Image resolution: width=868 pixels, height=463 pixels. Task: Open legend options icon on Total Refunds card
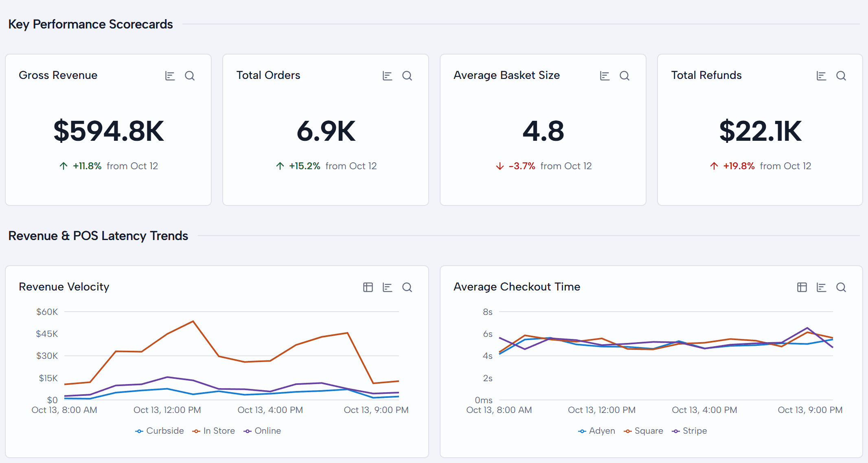click(821, 76)
